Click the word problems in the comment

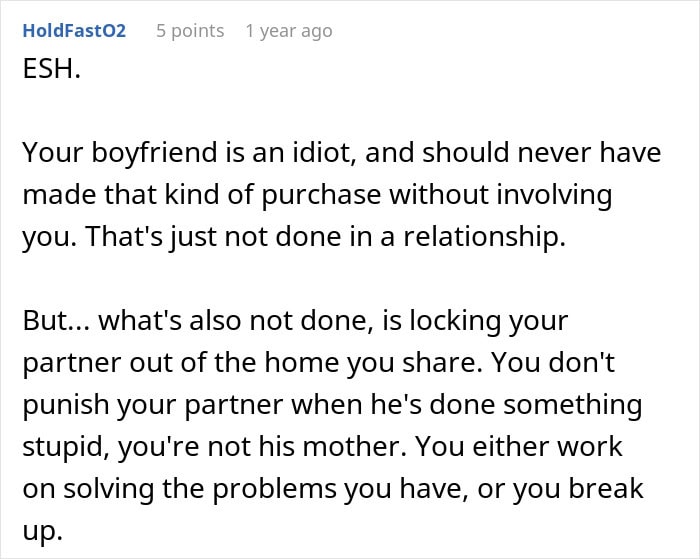pyautogui.click(x=274, y=489)
